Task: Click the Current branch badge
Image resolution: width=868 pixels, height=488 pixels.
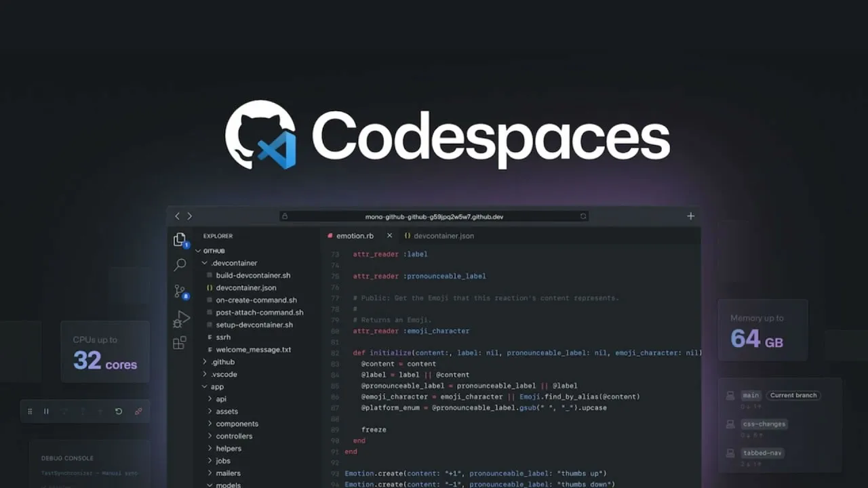Action: 793,395
